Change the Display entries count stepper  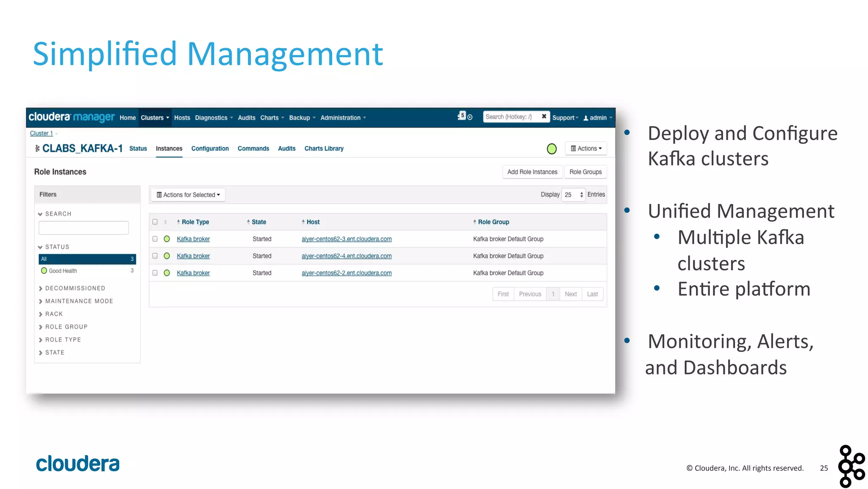click(x=573, y=195)
